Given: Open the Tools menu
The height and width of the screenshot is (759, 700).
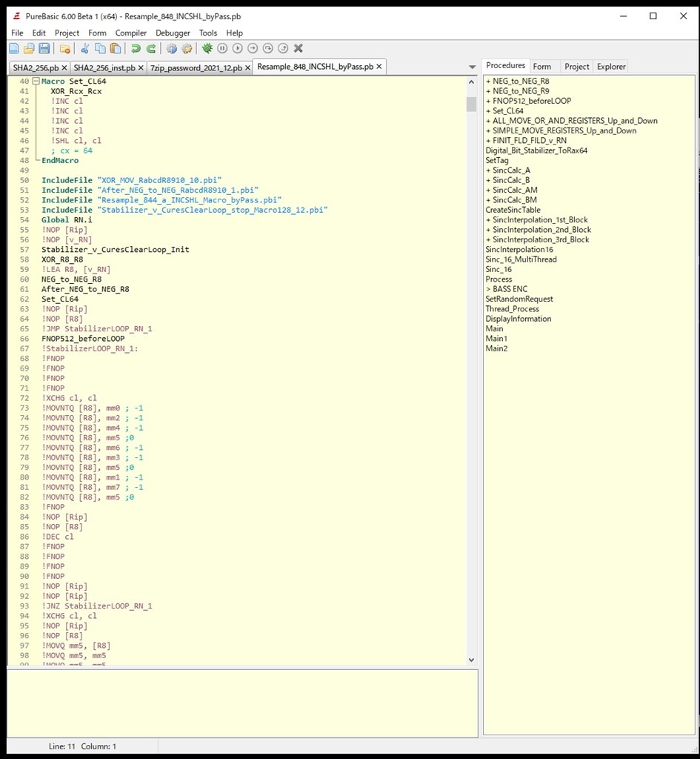Looking at the screenshot, I should tap(208, 33).
